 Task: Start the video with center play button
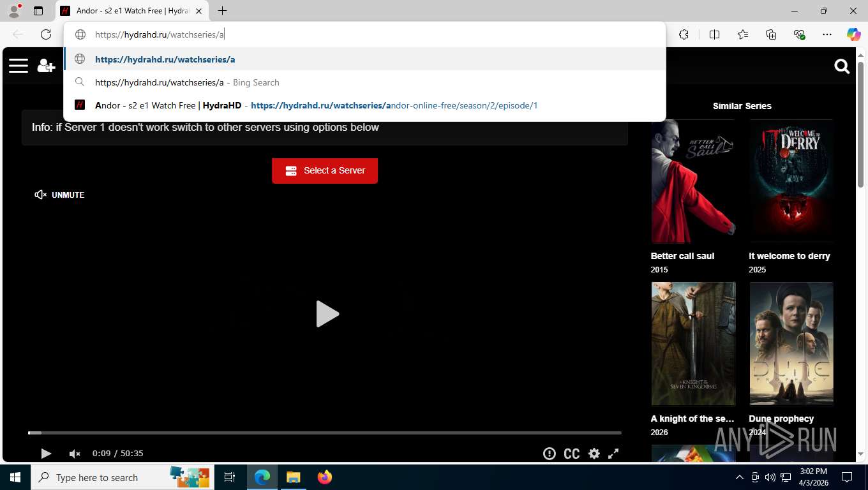[x=327, y=314]
